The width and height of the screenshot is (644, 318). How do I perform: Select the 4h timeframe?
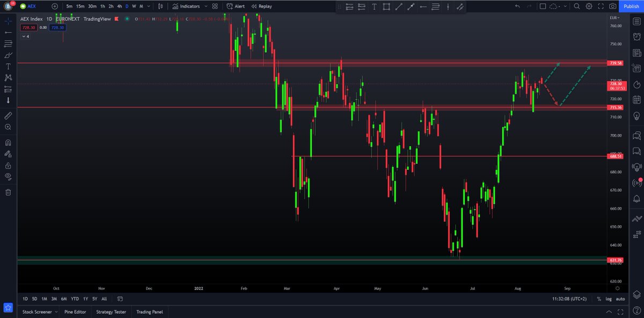click(119, 6)
